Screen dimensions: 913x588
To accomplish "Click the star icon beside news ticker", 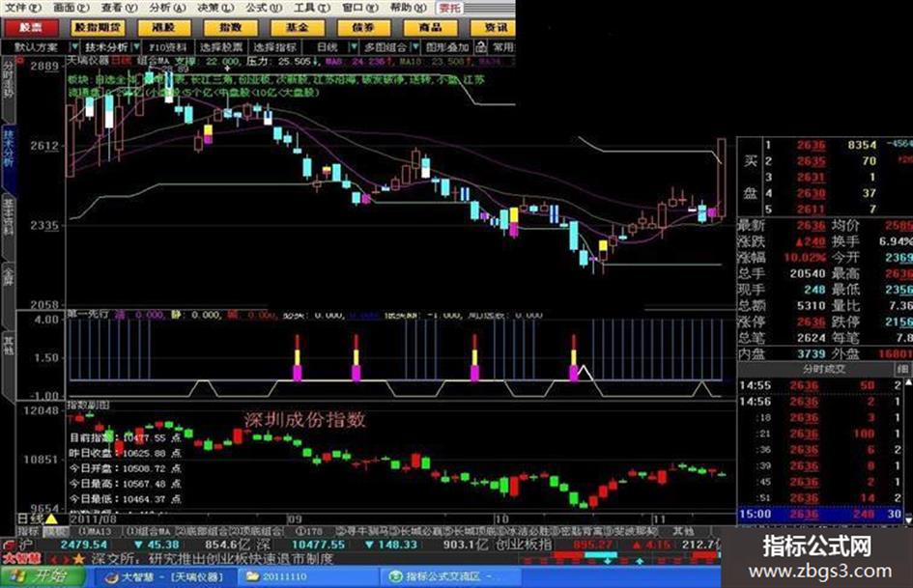I will coord(78,559).
